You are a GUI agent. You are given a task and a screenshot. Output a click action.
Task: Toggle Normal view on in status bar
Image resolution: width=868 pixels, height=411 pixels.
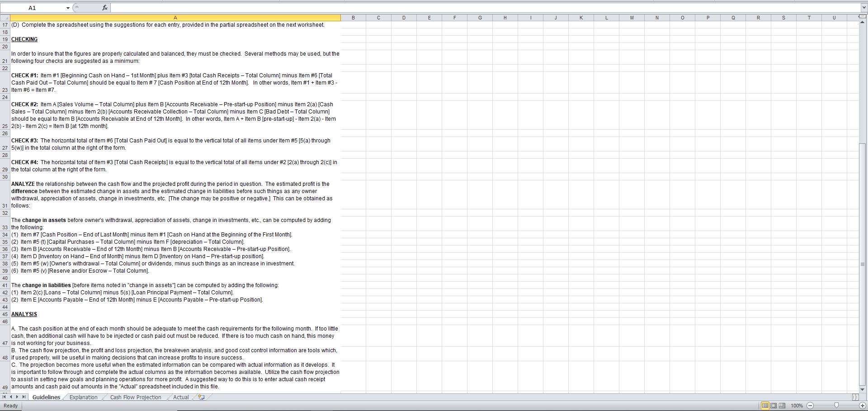point(765,406)
